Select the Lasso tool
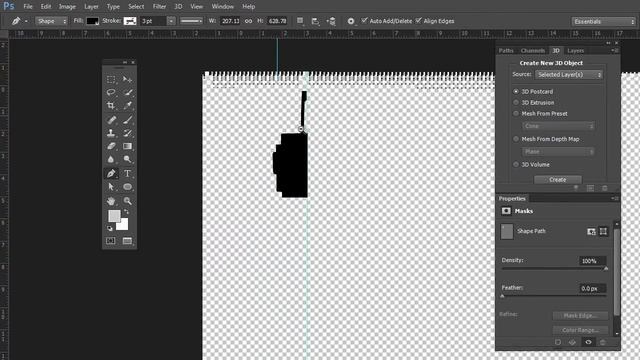Screen dimensions: 640x360 pyautogui.click(x=111, y=93)
